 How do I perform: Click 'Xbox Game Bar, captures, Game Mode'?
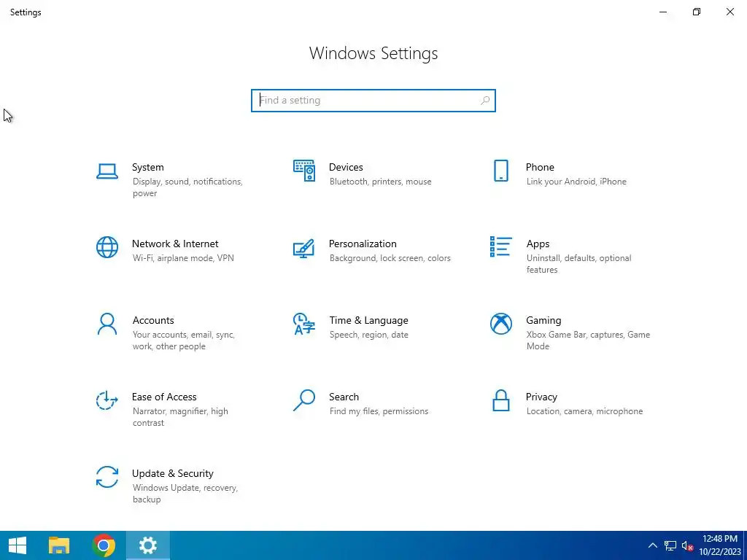[x=589, y=341]
